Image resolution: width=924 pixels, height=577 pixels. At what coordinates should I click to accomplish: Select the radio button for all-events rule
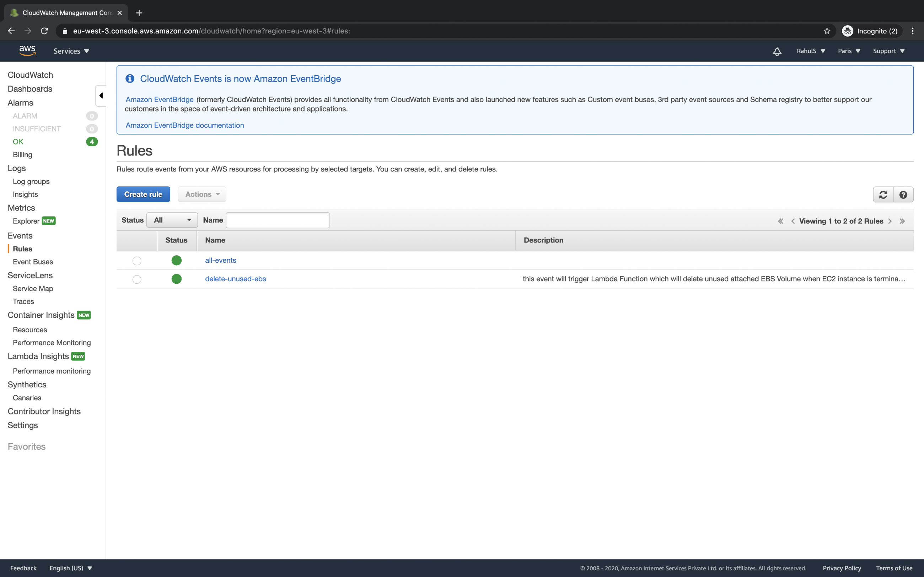(x=136, y=261)
